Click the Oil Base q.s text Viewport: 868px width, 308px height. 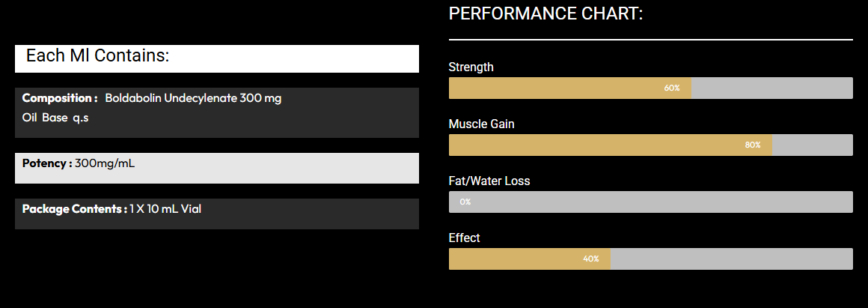[x=55, y=118]
